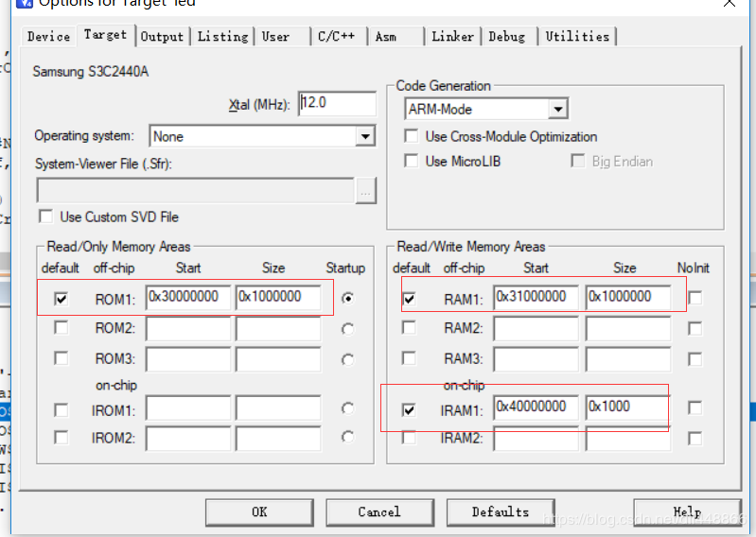Open the Output tab
The width and height of the screenshot is (756, 537).
163,37
